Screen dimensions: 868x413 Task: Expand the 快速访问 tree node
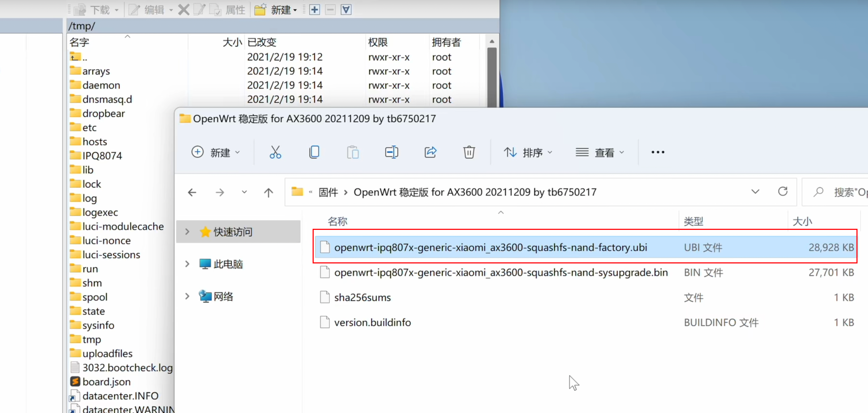click(x=187, y=232)
